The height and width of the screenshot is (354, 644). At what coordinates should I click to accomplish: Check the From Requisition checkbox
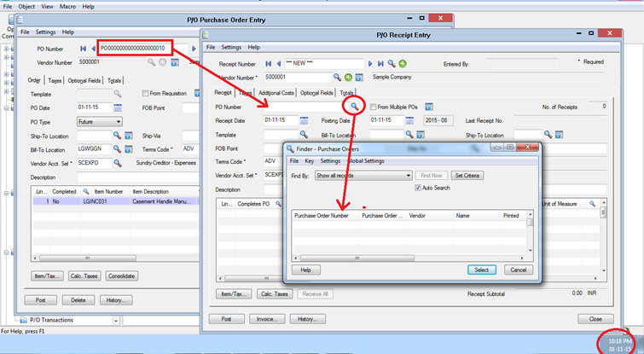click(145, 93)
